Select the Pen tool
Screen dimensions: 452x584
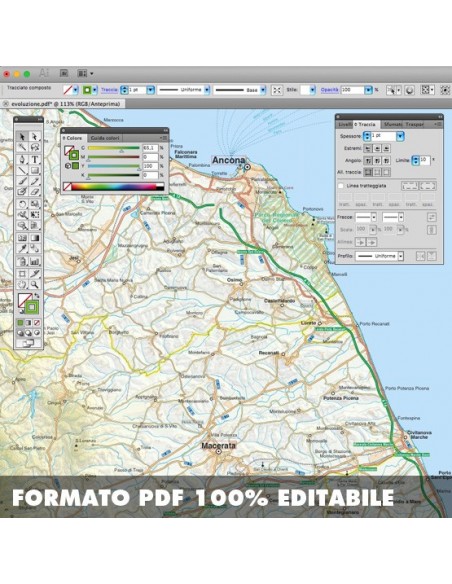click(x=22, y=159)
